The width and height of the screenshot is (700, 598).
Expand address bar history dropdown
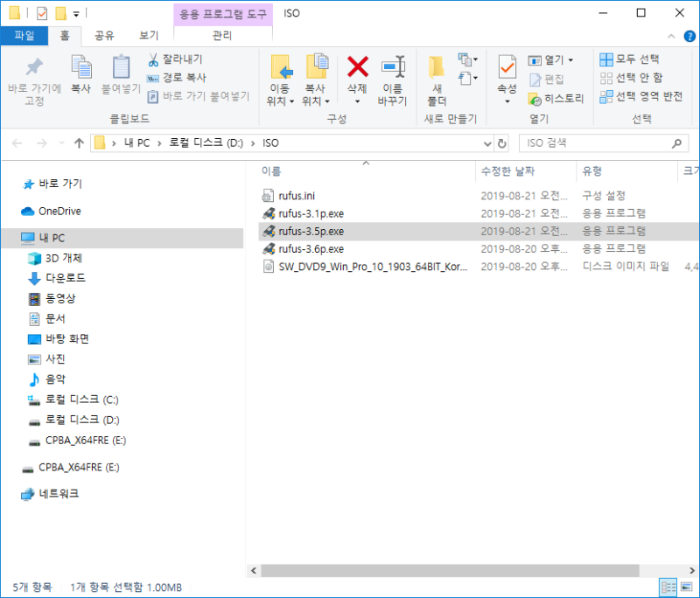487,143
